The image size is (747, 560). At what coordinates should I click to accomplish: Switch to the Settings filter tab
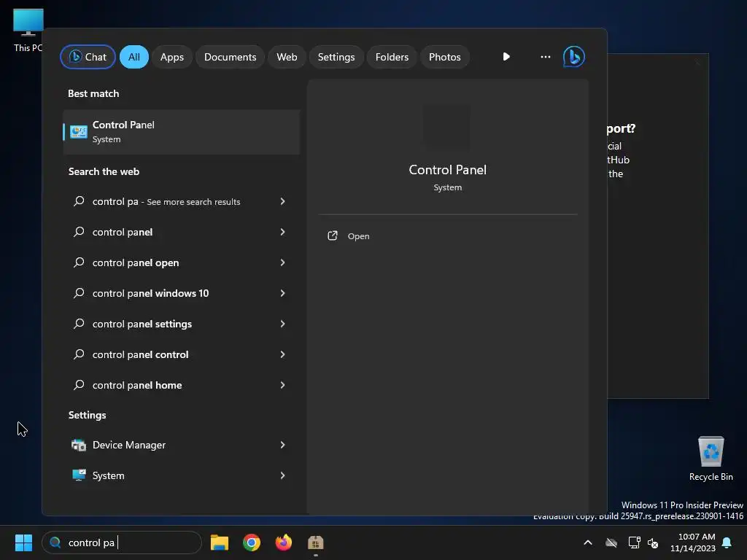point(336,57)
